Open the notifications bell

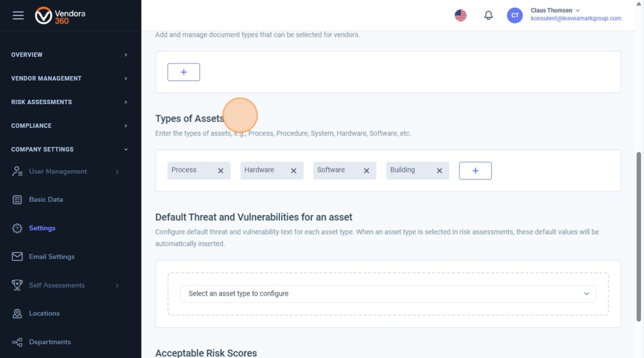pos(488,15)
